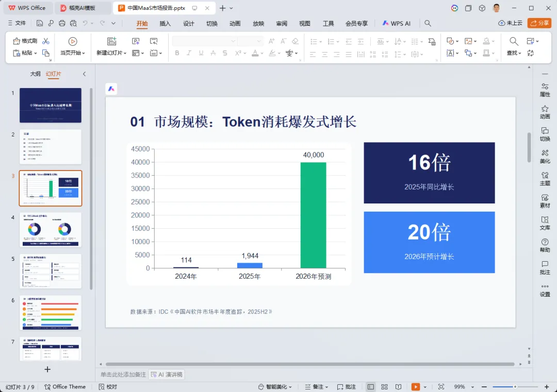Open the Beautify (美化) side panel
The width and height of the screenshot is (557, 392).
tap(545, 157)
